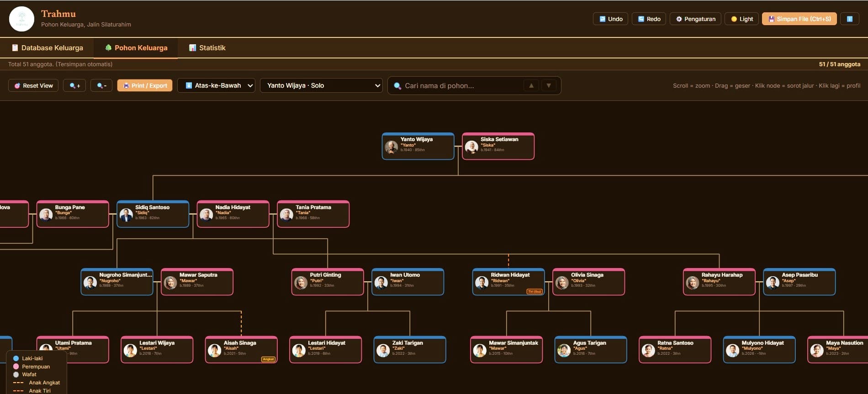Click Olivia Sinaga avatar
Image resolution: width=868 pixels, height=394 pixels.
pyautogui.click(x=562, y=283)
